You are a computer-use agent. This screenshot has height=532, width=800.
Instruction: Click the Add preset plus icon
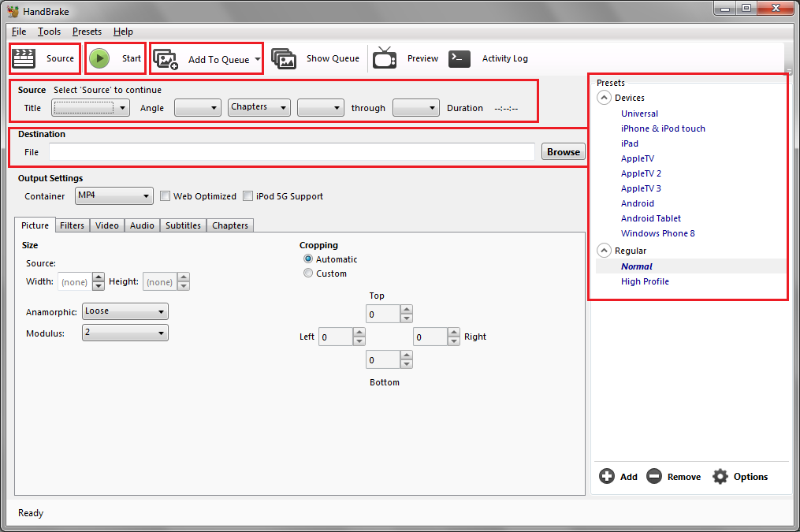607,477
